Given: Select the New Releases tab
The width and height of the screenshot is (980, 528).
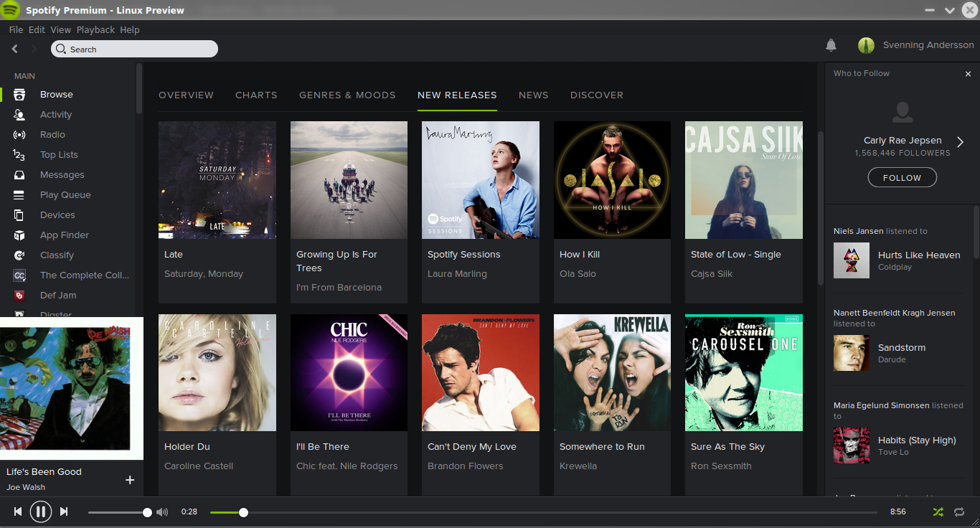Looking at the screenshot, I should [x=457, y=95].
